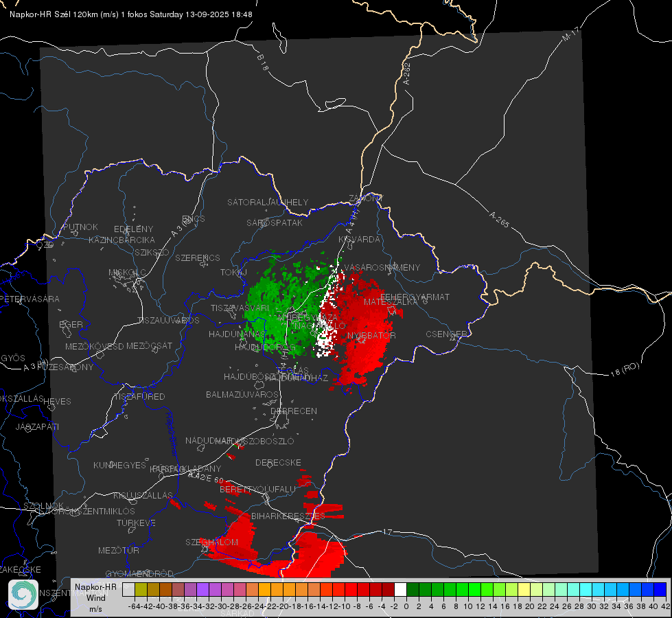Click the 18 (RO) road label

tap(625, 369)
